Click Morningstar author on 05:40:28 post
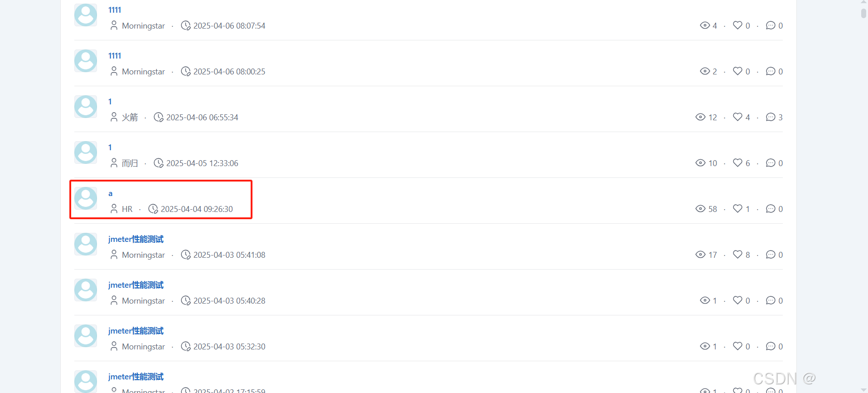The width and height of the screenshot is (868, 393). click(x=143, y=301)
